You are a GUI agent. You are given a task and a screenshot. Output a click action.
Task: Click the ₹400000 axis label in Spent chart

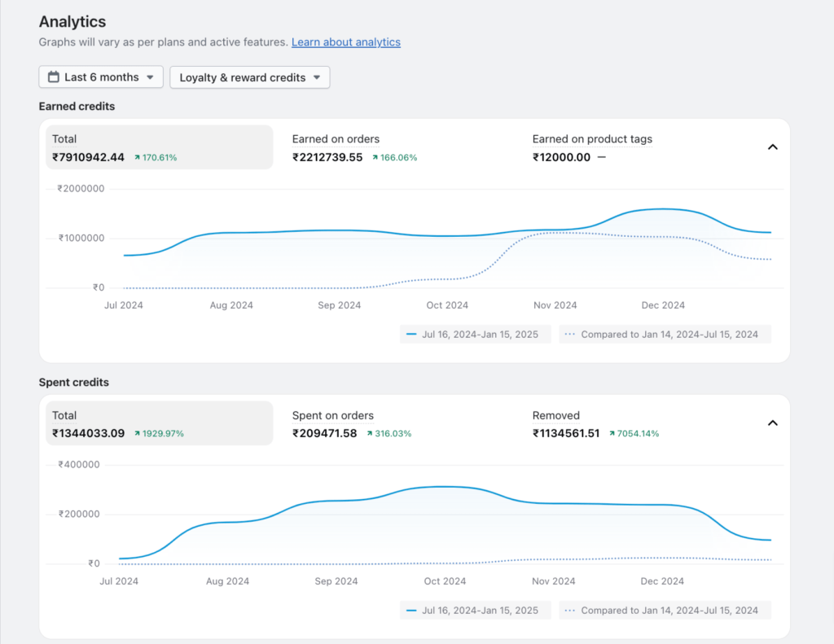[x=79, y=465]
